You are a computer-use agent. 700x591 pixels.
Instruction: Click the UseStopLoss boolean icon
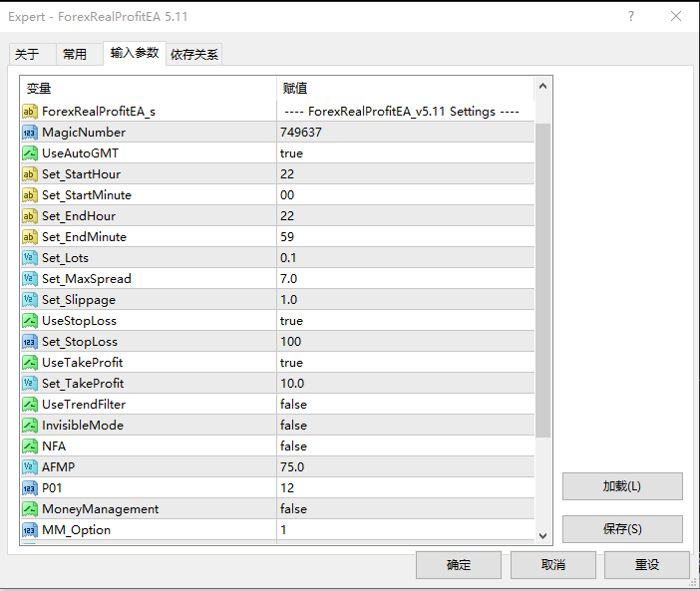30,321
